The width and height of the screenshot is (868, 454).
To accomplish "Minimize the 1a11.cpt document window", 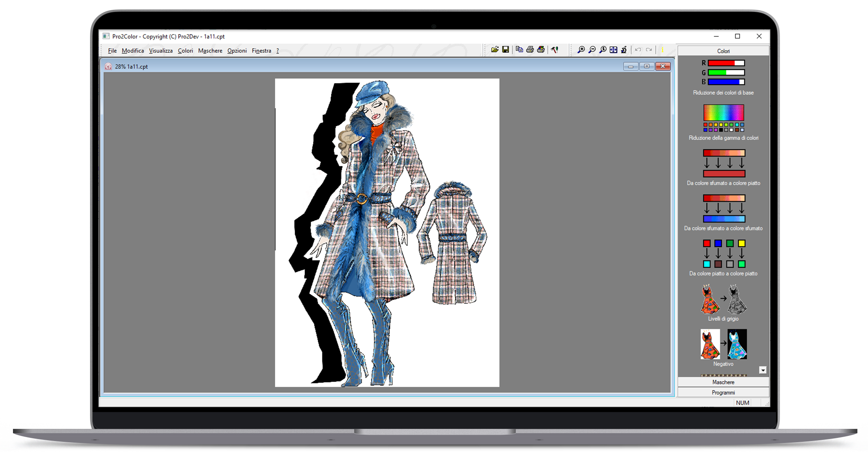I will [631, 66].
